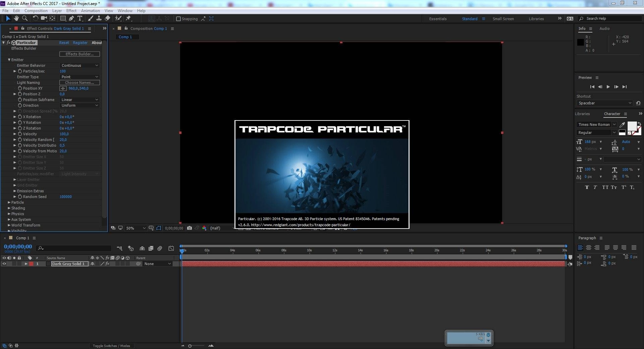Screen dimensions: 644x349
Task: Click swap fill and stroke arrows
Action: 639,123
